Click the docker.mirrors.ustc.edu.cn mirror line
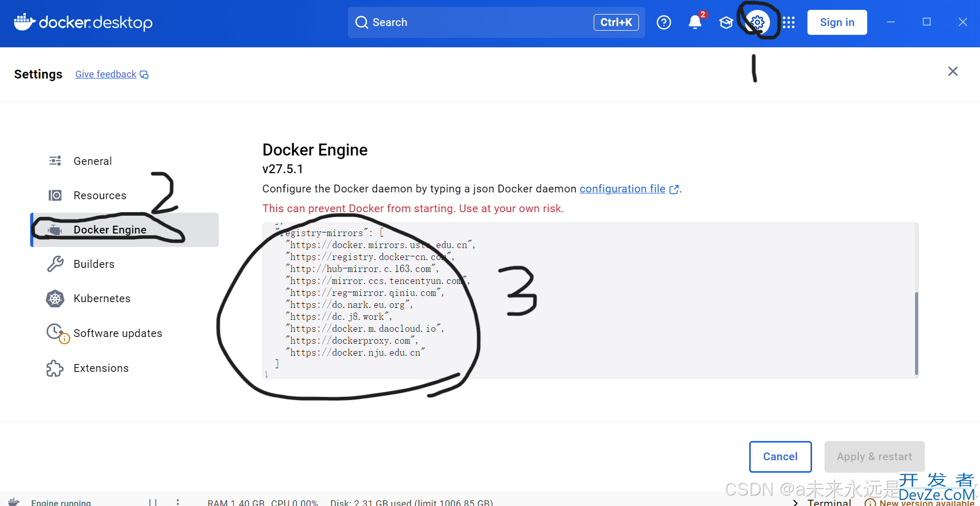The width and height of the screenshot is (980, 506). click(380, 245)
